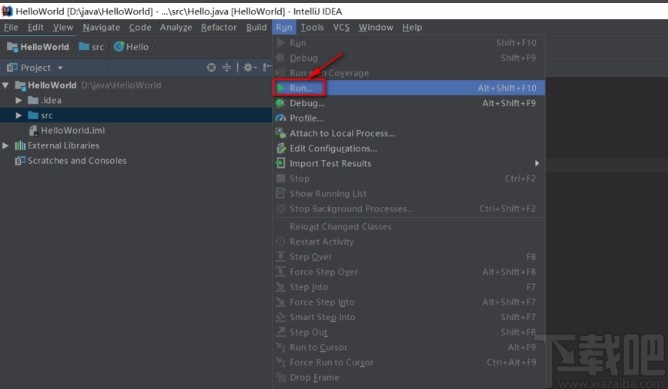The height and width of the screenshot is (389, 668).
Task: Click Edit Configurations icon
Action: tap(280, 149)
